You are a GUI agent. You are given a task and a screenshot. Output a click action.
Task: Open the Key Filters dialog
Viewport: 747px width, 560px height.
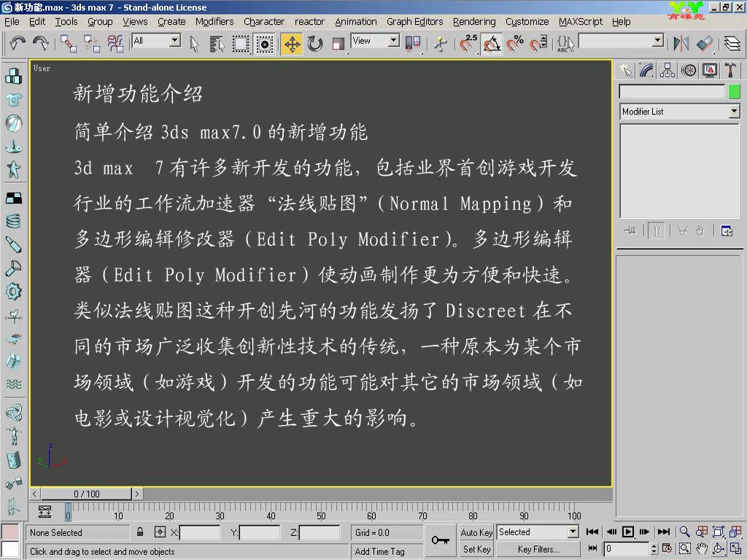tap(538, 549)
